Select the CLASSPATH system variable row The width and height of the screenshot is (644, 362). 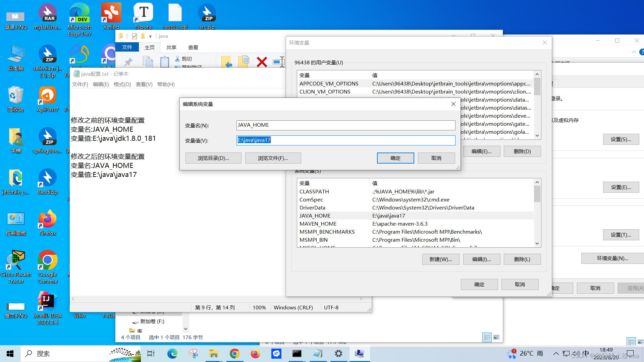pos(416,192)
